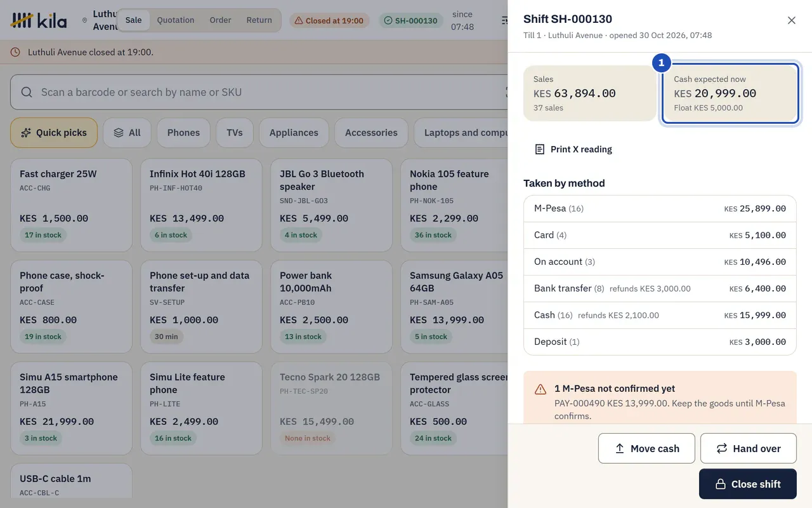Click the padlock icon on Close shift
This screenshot has height=508, width=812.
pos(721,484)
